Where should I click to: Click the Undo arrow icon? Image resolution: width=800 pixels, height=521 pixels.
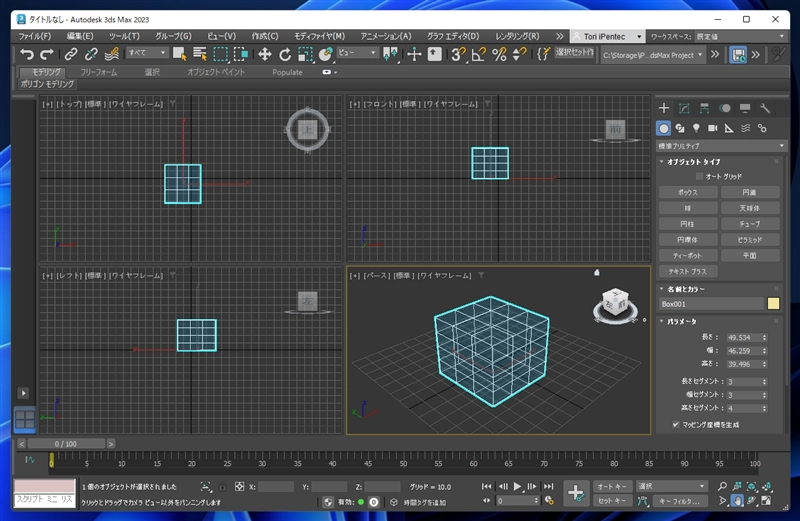pos(27,54)
